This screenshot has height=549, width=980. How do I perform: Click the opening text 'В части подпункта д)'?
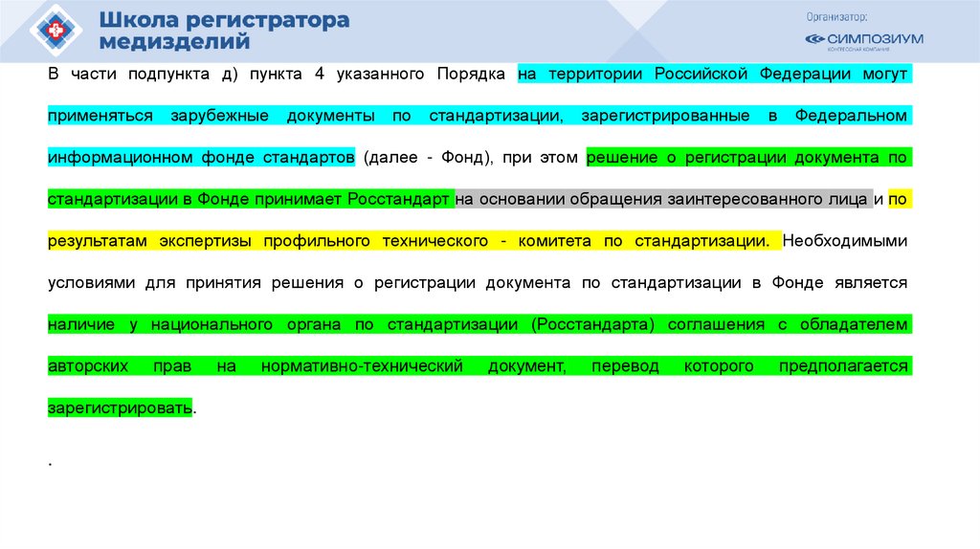pyautogui.click(x=144, y=74)
